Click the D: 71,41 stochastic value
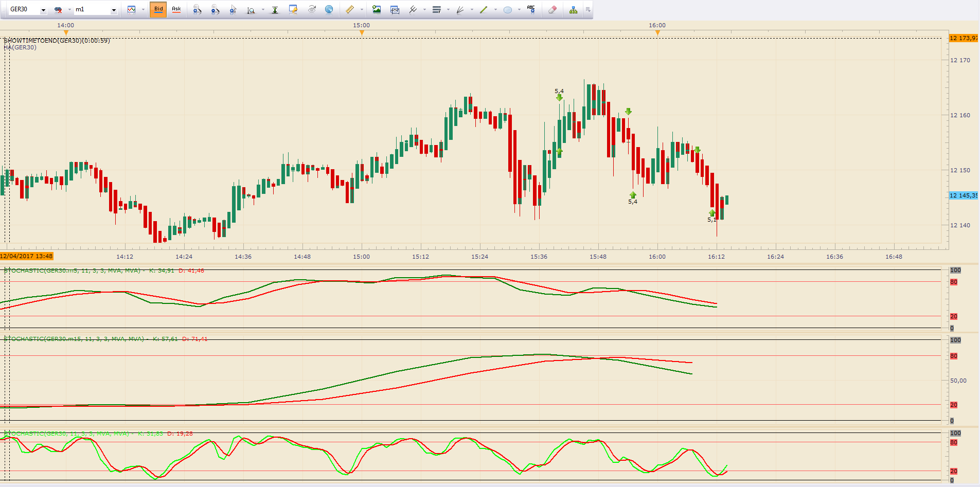 tap(195, 339)
